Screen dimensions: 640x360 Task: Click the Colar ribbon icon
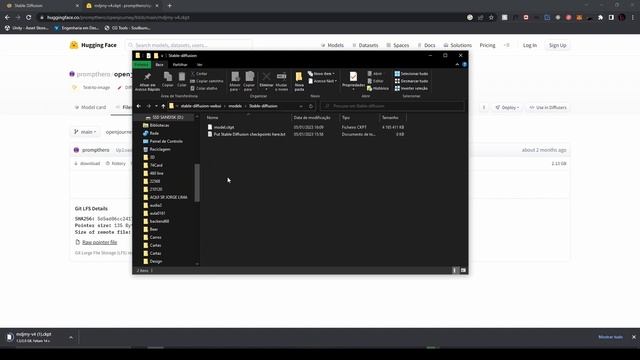click(182, 77)
